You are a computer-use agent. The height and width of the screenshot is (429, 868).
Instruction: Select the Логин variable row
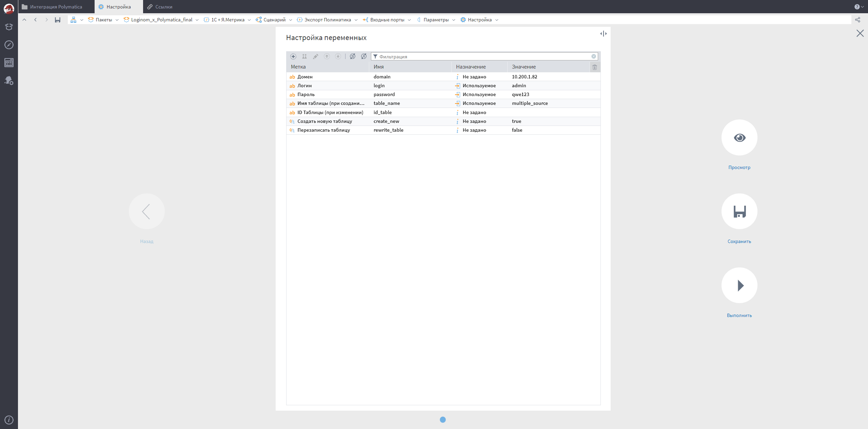443,86
